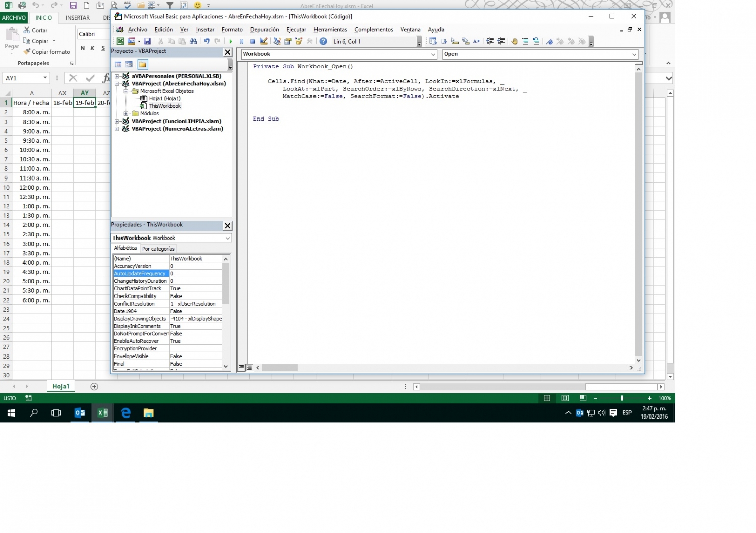This screenshot has width=756, height=533.
Task: Close the Proyecto - VBAProject pane
Action: coord(228,52)
